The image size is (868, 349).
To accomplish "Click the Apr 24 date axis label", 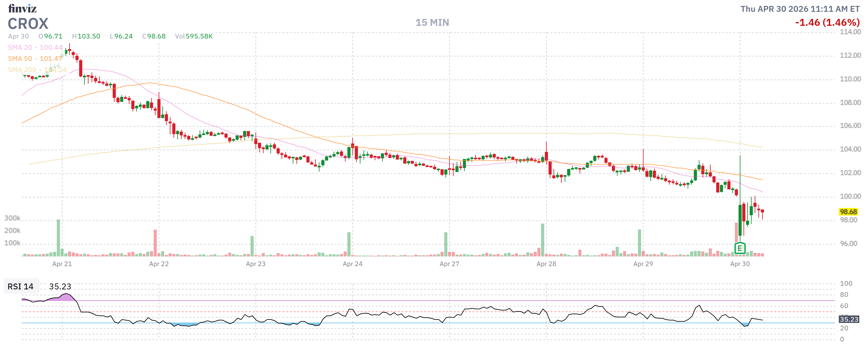I will (x=352, y=264).
